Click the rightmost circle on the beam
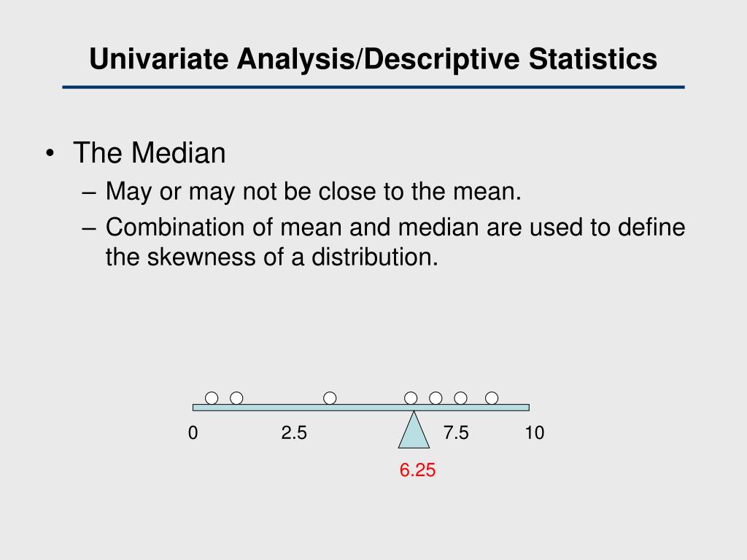 click(492, 398)
